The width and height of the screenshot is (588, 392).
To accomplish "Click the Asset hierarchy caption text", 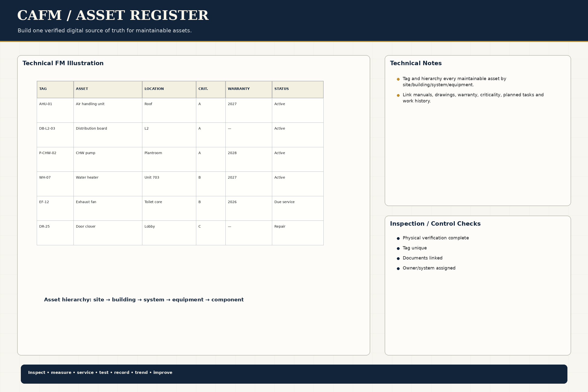I will click(144, 300).
